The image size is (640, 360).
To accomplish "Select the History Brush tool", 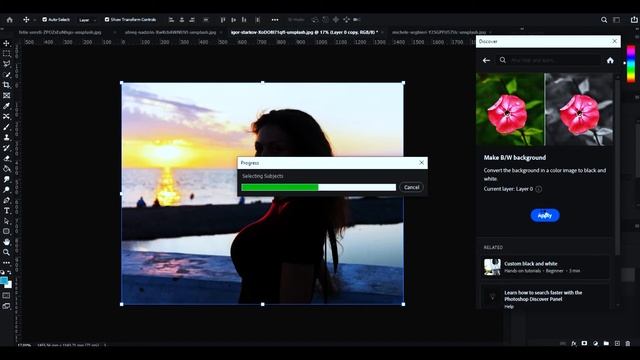I will pyautogui.click(x=7, y=148).
